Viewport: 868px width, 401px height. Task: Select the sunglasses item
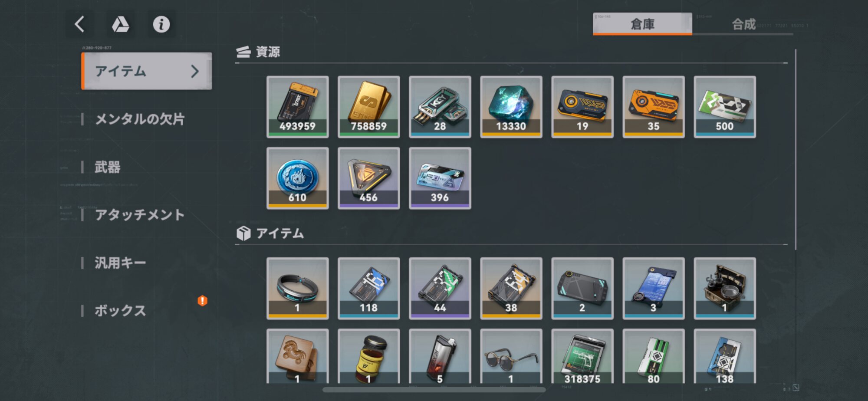point(511,356)
